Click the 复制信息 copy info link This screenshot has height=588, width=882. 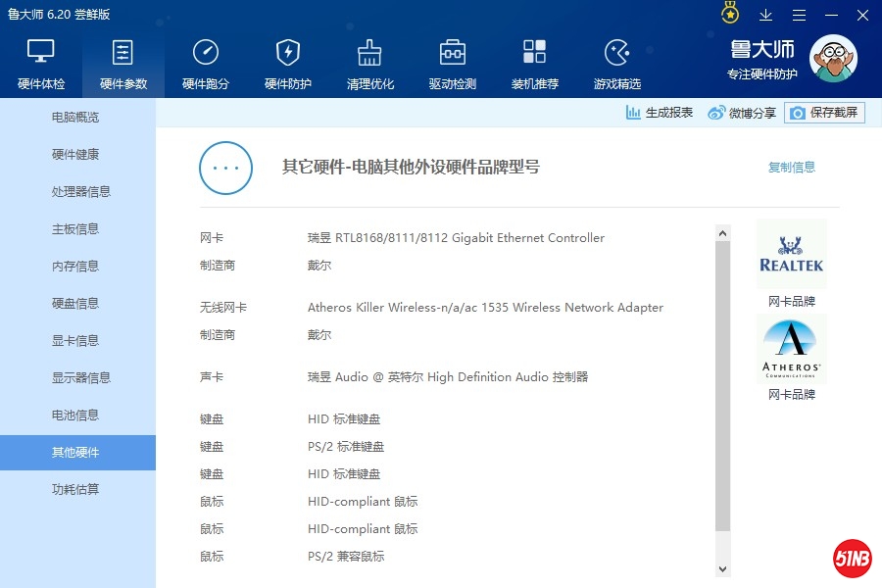791,168
